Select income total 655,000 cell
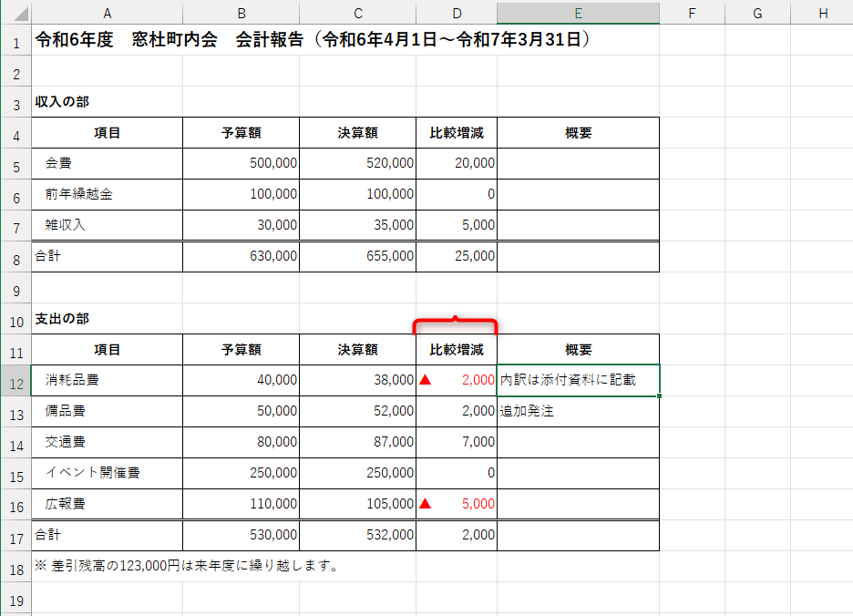The image size is (853, 616). point(357,257)
